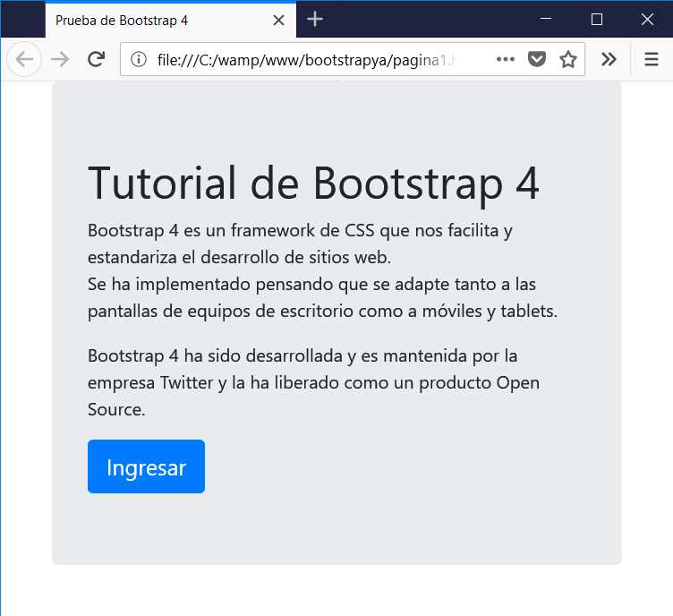
Task: Click the Tutorial de Bootstrap 4 heading
Action: (313, 184)
